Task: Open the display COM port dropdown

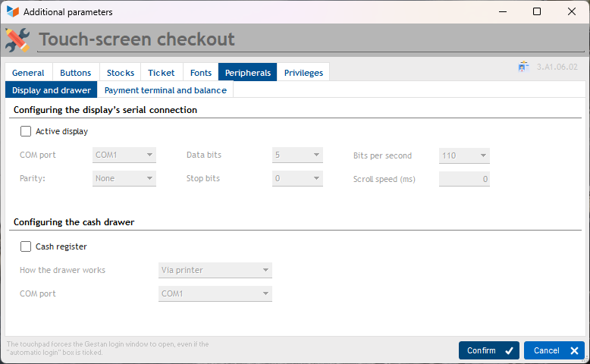Action: pyautogui.click(x=124, y=155)
